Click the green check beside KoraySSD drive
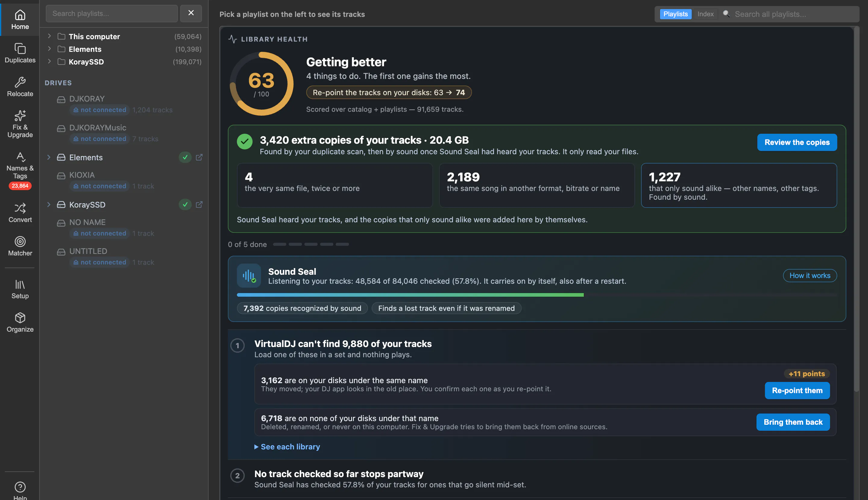This screenshot has height=500, width=868. 185,205
